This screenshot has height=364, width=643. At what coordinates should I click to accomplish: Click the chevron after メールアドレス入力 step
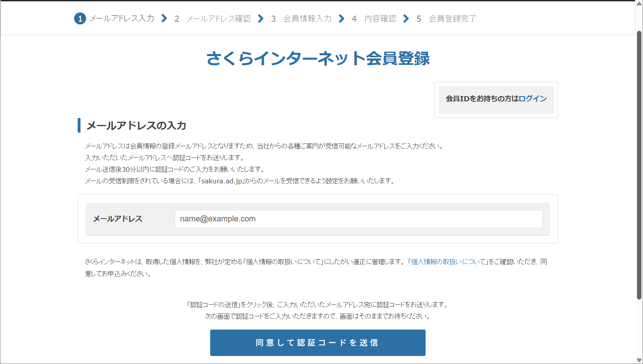[164, 18]
